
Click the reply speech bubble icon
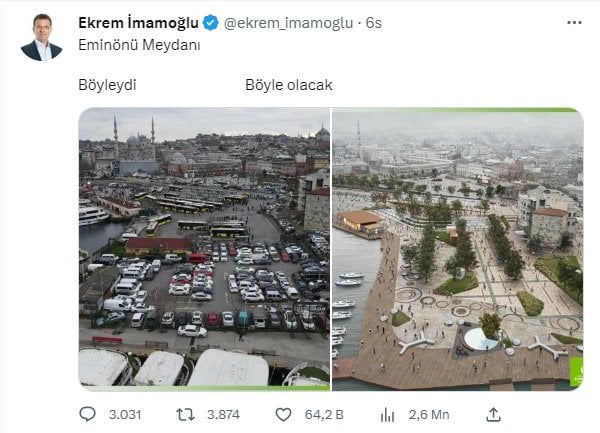(x=87, y=414)
